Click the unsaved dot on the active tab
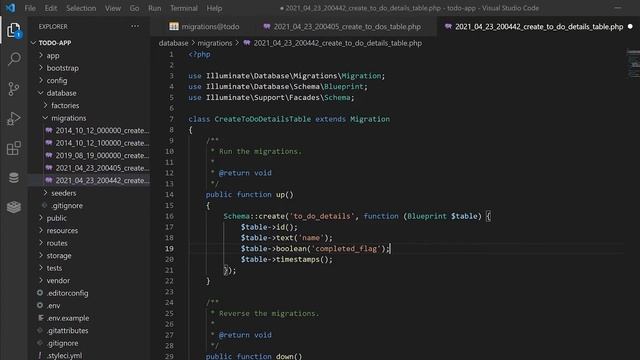This screenshot has height=360, width=640. [x=630, y=27]
